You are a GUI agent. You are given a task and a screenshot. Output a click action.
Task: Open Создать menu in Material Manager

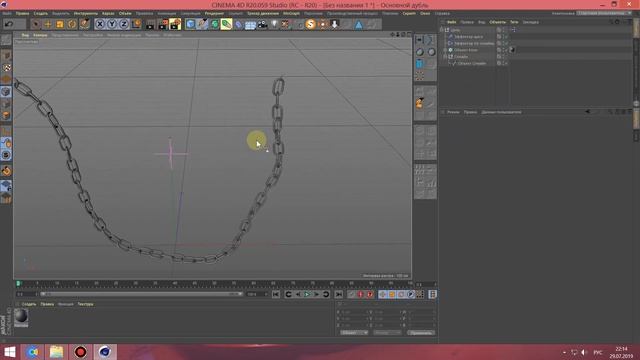point(29,304)
